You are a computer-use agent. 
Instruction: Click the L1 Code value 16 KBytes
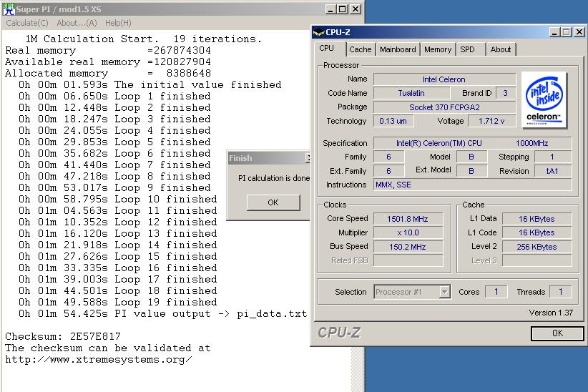(536, 232)
